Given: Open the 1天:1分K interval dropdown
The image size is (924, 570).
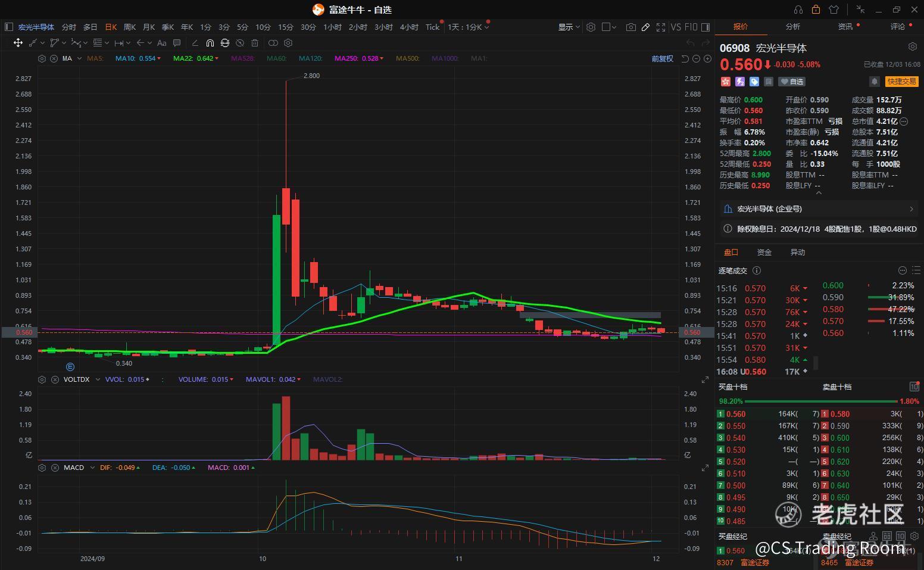Looking at the screenshot, I should (x=469, y=27).
